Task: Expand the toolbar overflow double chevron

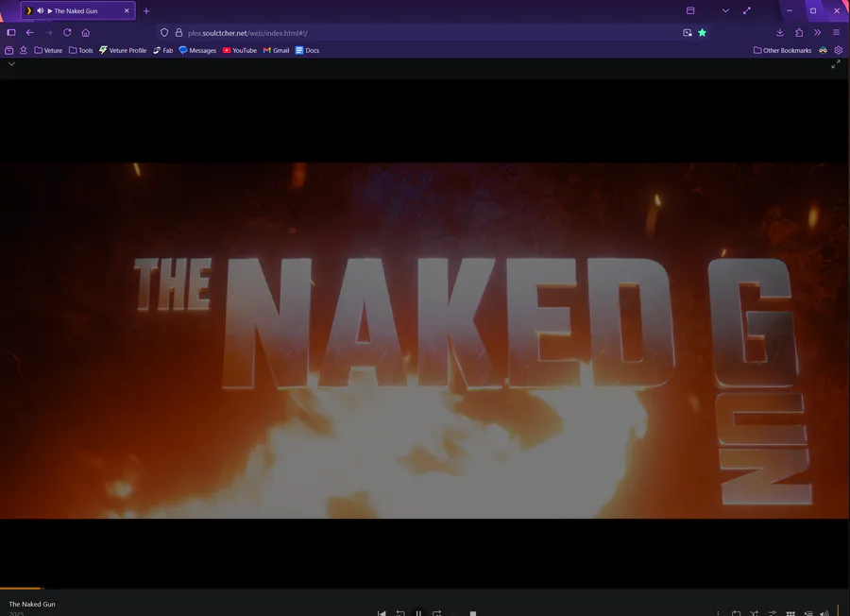Action: (x=817, y=32)
